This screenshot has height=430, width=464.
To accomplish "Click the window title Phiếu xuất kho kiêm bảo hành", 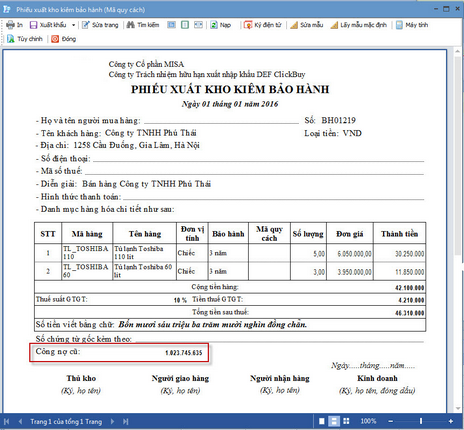I will [x=81, y=10].
